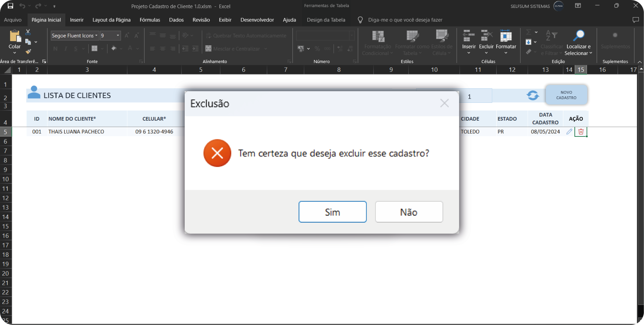This screenshot has width=644, height=325.
Task: Open the Arquivo menu
Action: point(13,20)
